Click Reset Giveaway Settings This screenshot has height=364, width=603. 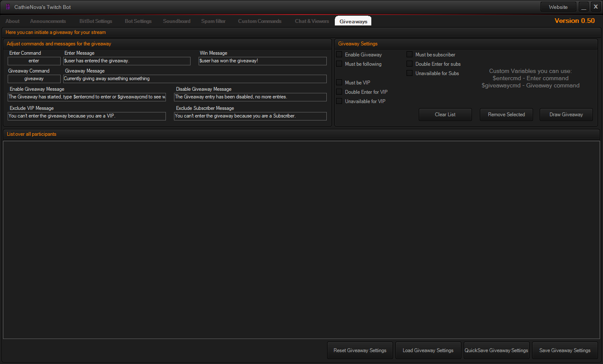click(360, 350)
